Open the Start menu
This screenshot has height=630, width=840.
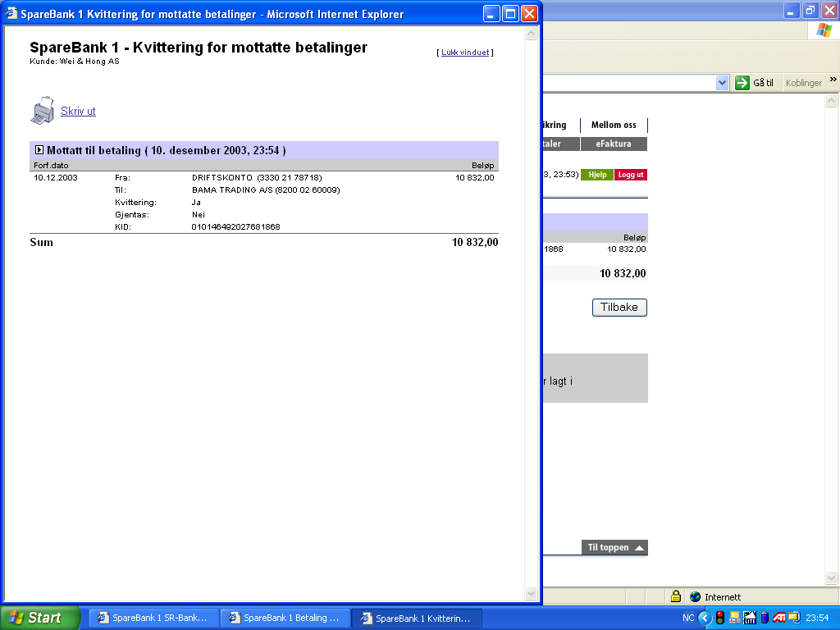point(40,618)
